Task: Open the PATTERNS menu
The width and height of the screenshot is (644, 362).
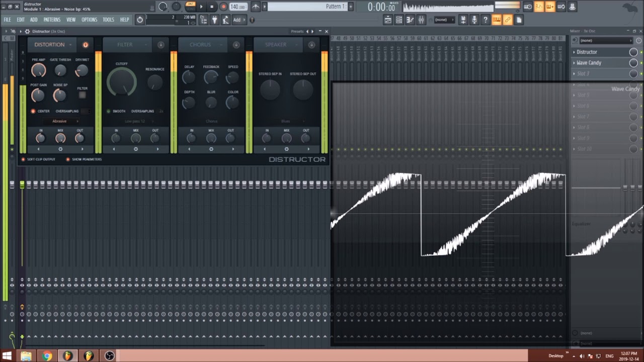Action: [52, 20]
